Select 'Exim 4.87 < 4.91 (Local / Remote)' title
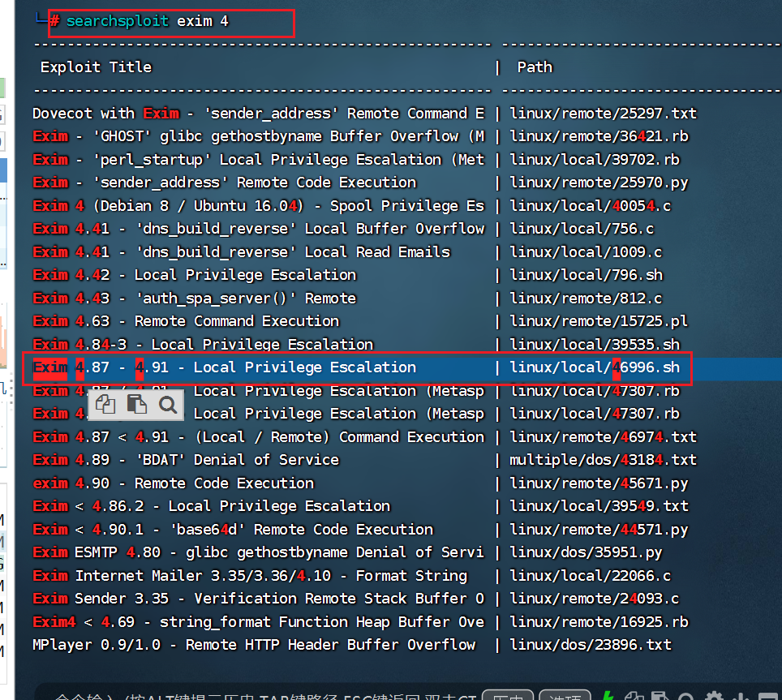 258,436
